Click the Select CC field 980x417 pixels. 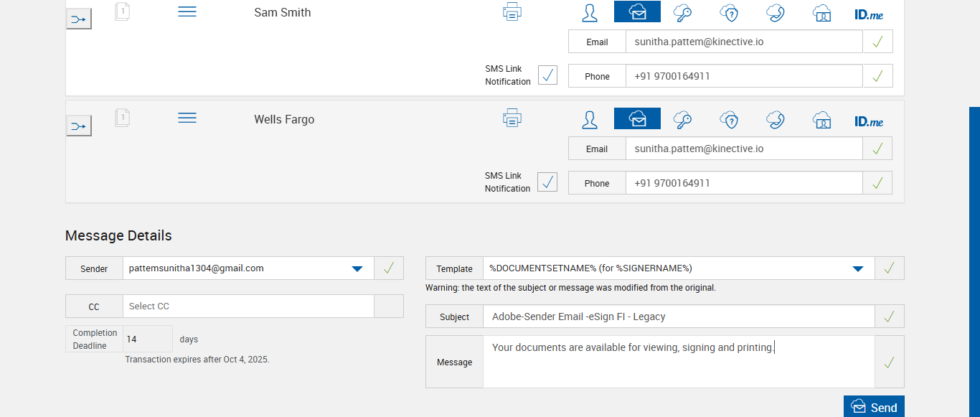pyautogui.click(x=248, y=306)
